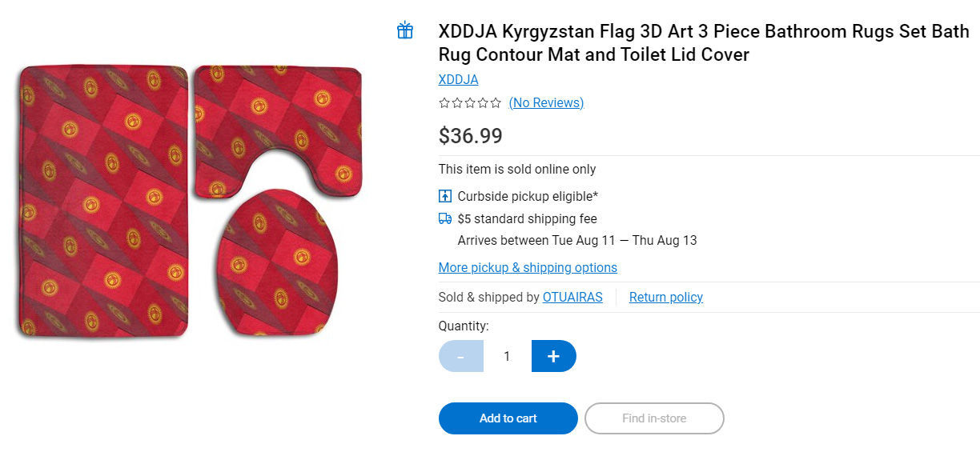Open the Return policy link
The image size is (980, 468).
(666, 297)
